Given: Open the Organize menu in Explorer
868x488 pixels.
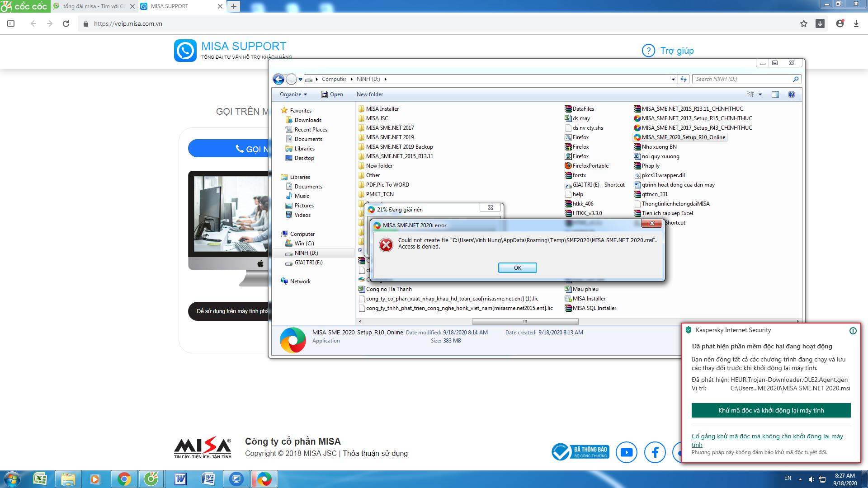Looking at the screenshot, I should pos(293,94).
